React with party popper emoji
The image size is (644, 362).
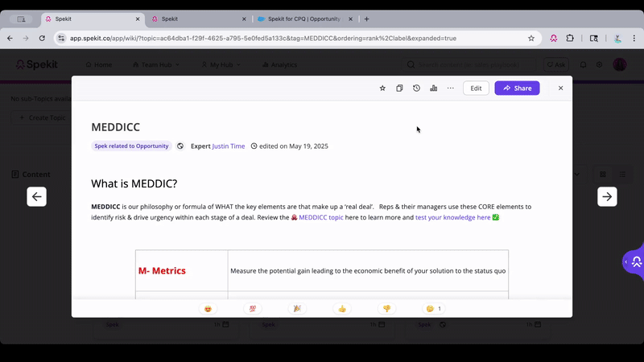coord(297,309)
